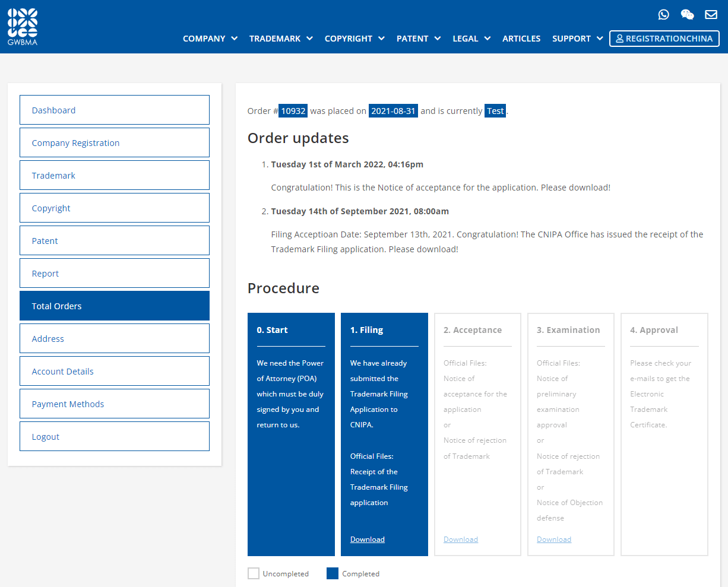Click the 0. Start procedure card title
The width and height of the screenshot is (728, 587).
click(272, 330)
